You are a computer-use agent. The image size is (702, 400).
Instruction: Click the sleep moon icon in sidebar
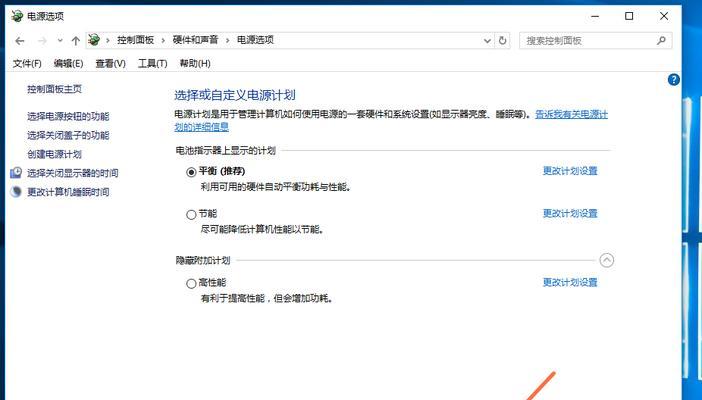16,192
